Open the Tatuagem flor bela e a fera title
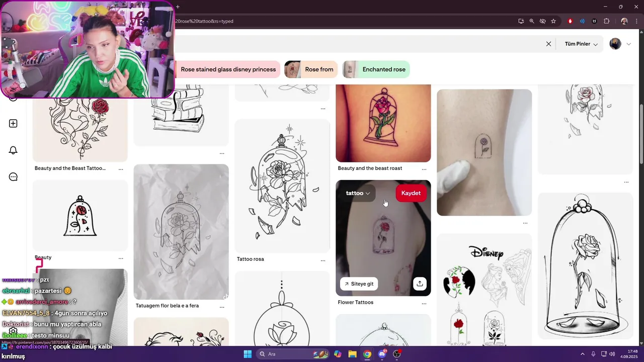The width and height of the screenshot is (644, 362). 167,306
